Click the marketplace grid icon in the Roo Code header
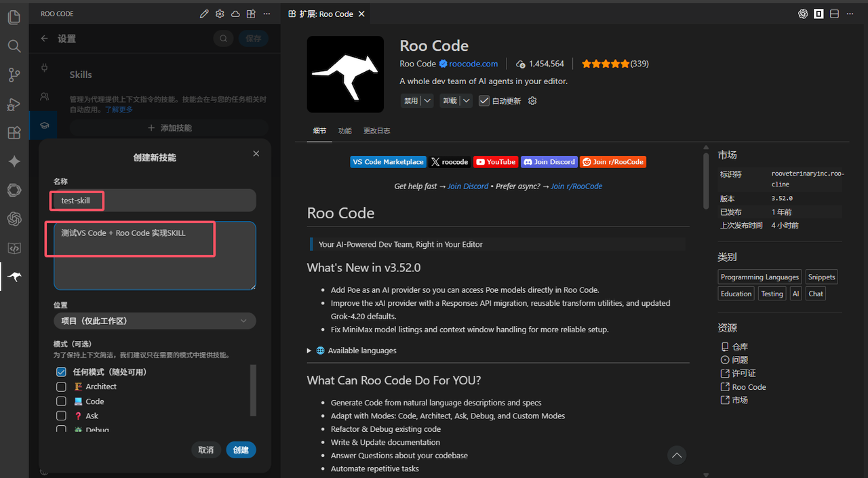This screenshot has width=868, height=478. [251, 14]
